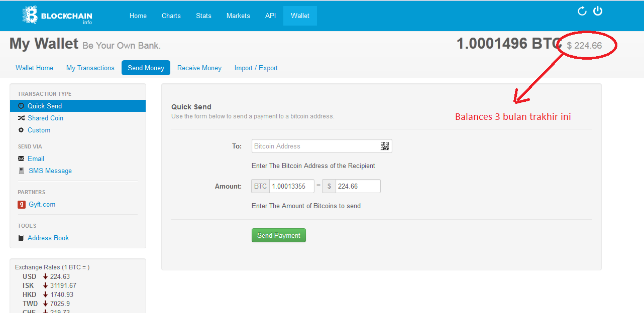
Task: Select the Send Money tab
Action: [x=146, y=68]
